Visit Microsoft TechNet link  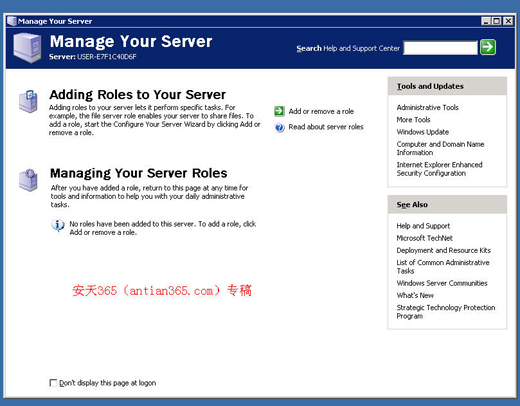click(x=424, y=238)
